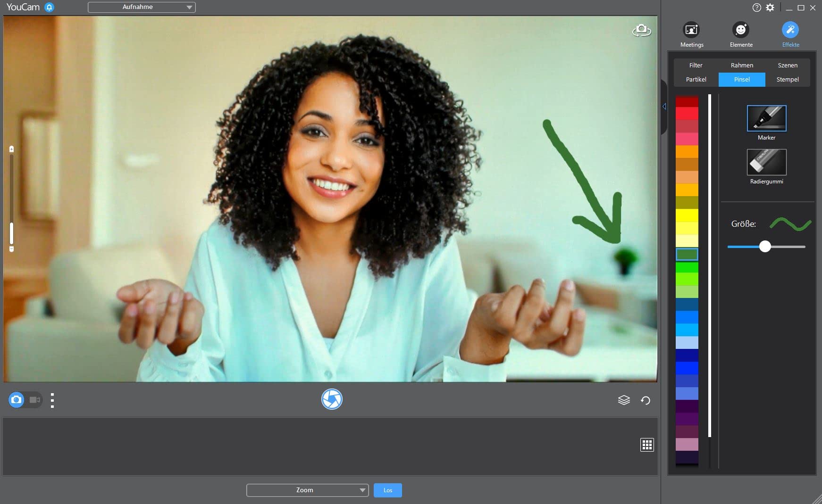Image resolution: width=822 pixels, height=504 pixels.
Task: Pick the sky blue color swatch
Action: tap(687, 330)
